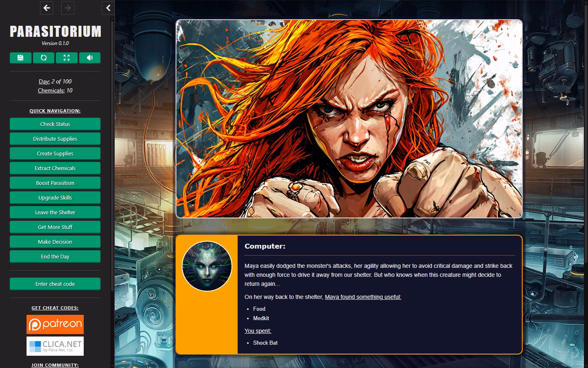Click the Food list item
This screenshot has width=588, height=368.
pos(259,309)
